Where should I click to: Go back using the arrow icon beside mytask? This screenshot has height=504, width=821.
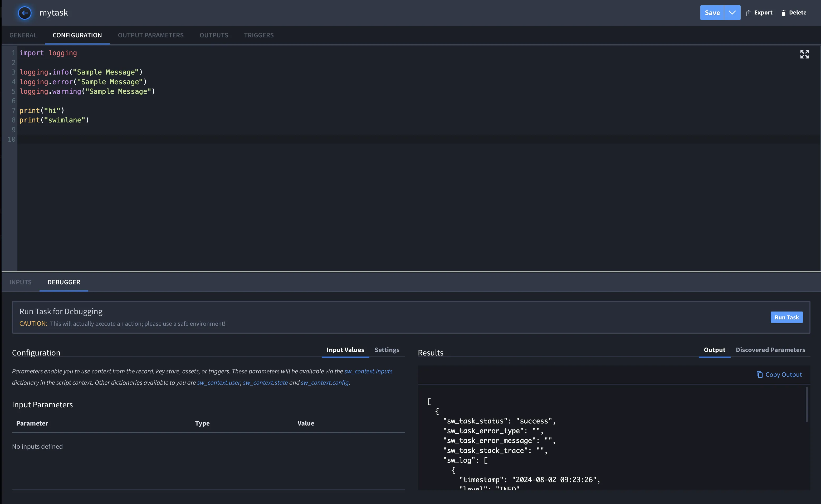click(25, 13)
